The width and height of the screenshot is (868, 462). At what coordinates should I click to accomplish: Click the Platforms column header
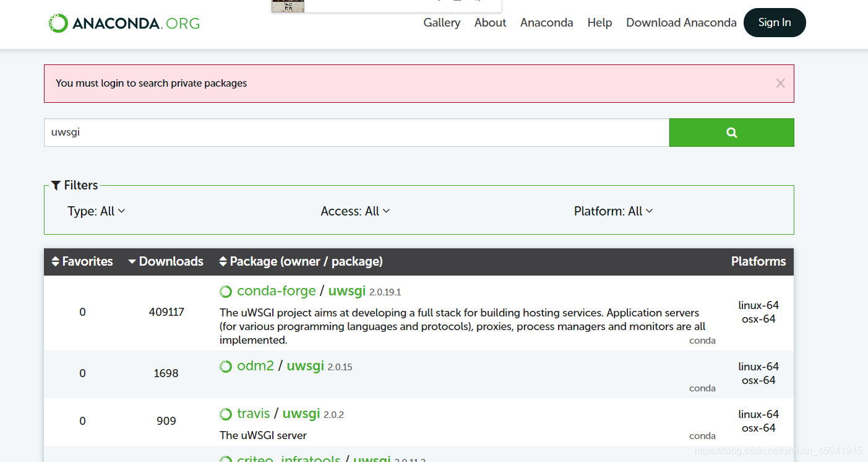click(x=758, y=261)
